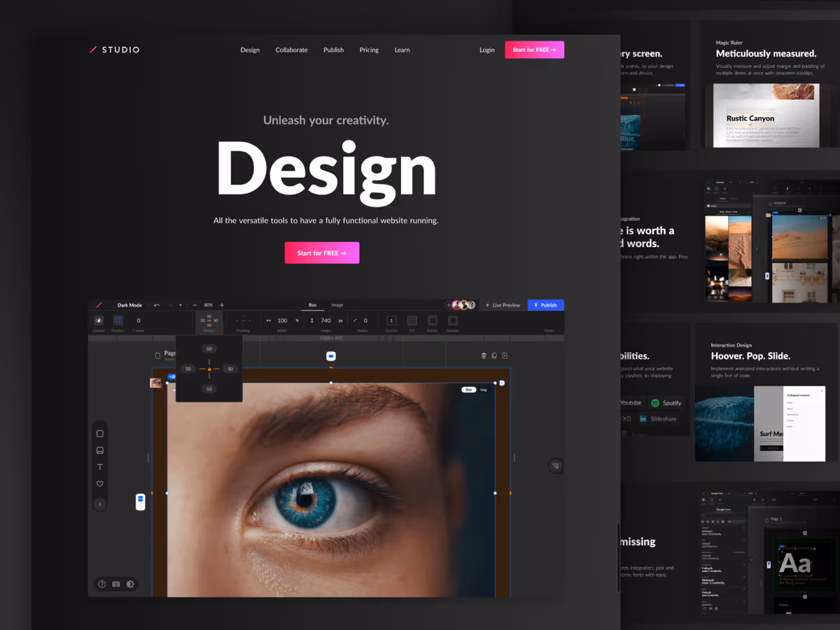This screenshot has width=840, height=630.
Task: Toggle Dark Mode in the editor header
Action: click(129, 304)
